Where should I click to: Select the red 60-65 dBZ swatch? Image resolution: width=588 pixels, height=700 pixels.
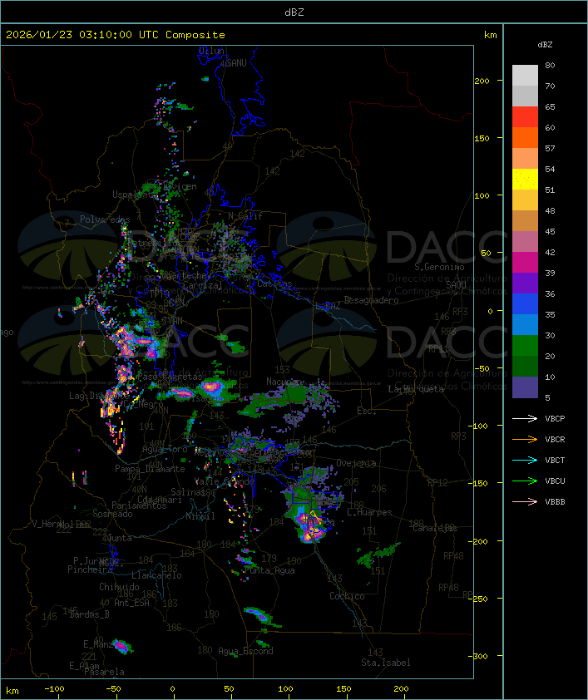[525, 116]
